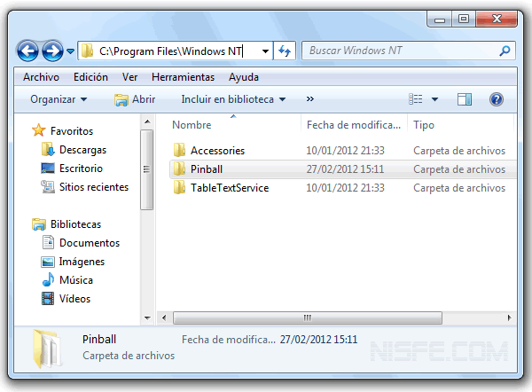532x392 pixels.
Task: Open the Herramientas menu
Action: [x=183, y=77]
